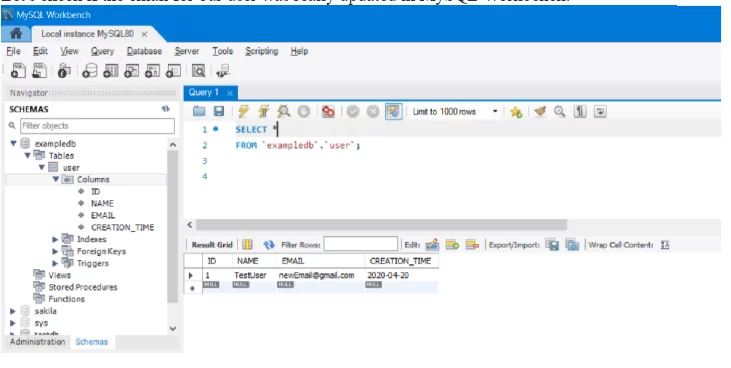Save the query script to file

coord(219,111)
